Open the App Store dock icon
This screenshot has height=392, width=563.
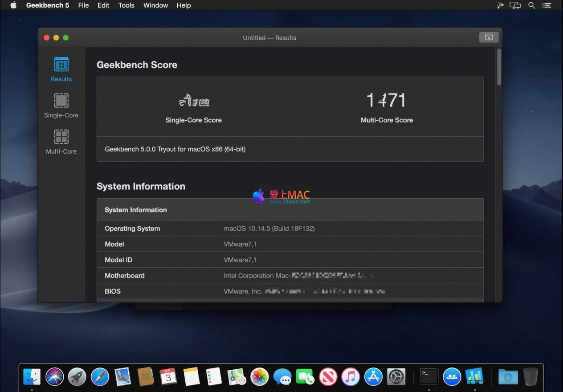point(373,377)
